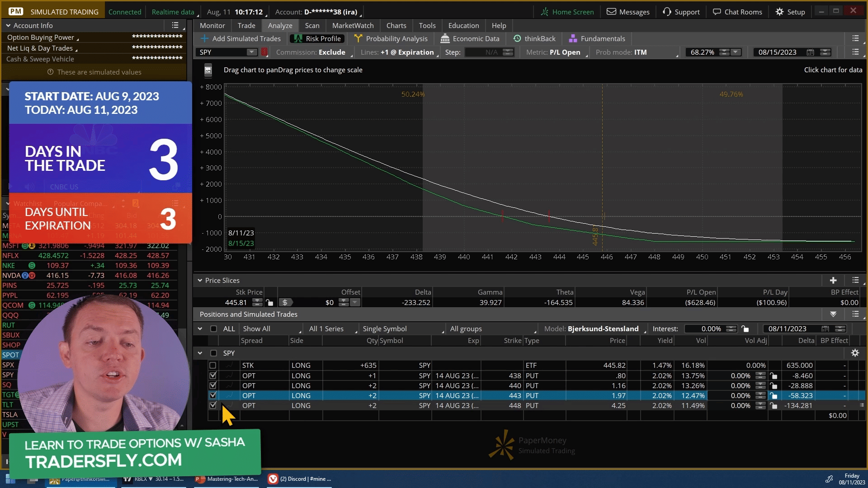Go to Home Screen
The width and height of the screenshot is (868, 488).
[567, 12]
